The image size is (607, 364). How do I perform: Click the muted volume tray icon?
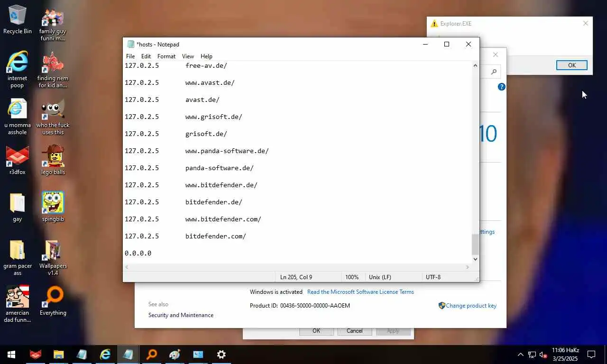(x=543, y=354)
